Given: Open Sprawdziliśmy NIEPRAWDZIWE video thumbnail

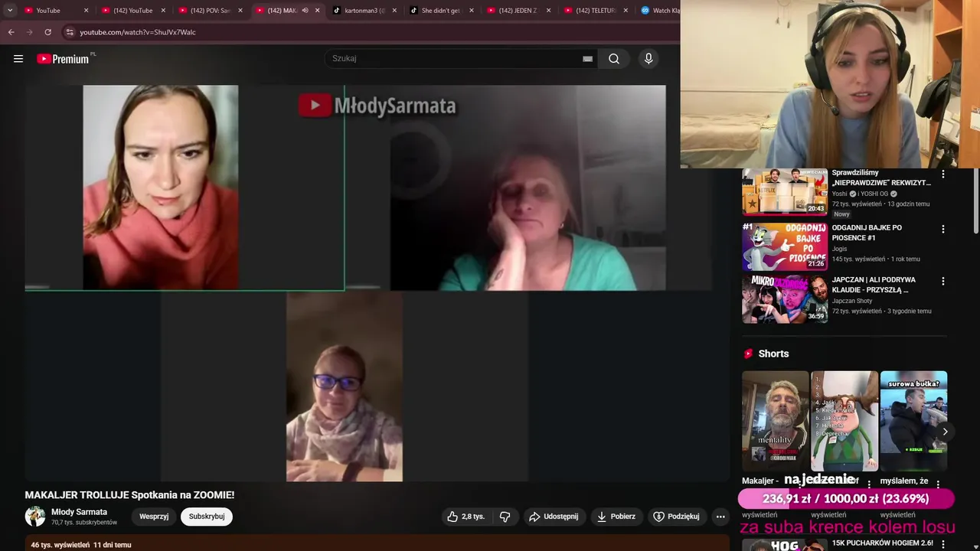Looking at the screenshot, I should click(784, 192).
